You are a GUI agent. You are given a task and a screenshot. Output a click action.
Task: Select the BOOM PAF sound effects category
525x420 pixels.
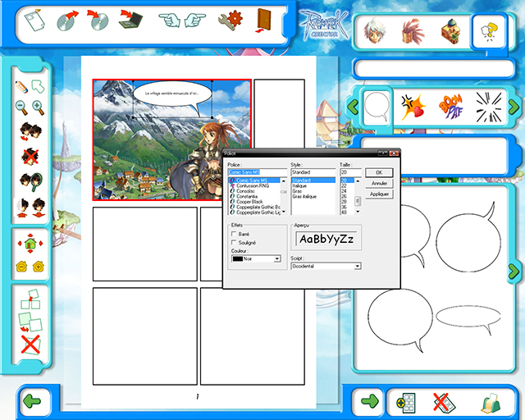[450, 107]
